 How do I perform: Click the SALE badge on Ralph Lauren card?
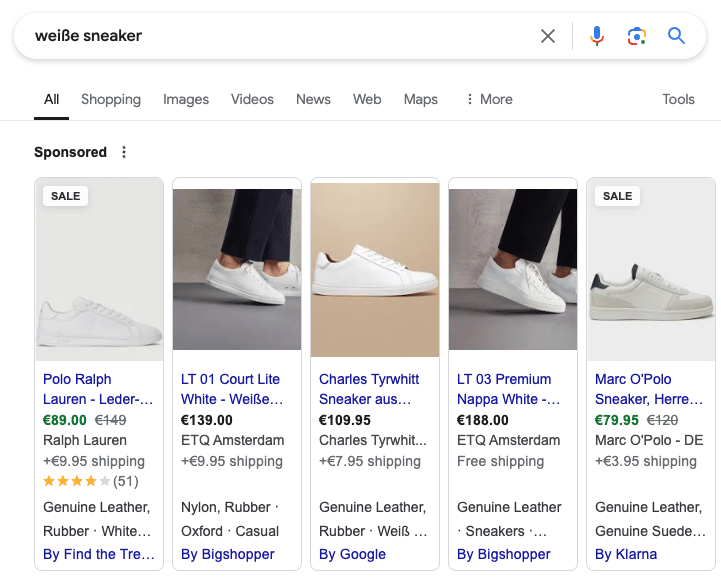65,196
